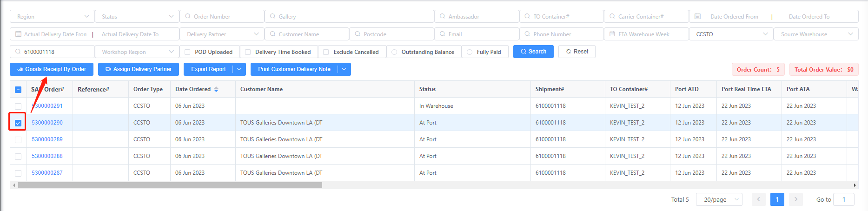Click the horizontal scrollbar right arrow
Image resolution: width=868 pixels, height=211 pixels.
tap(855, 185)
